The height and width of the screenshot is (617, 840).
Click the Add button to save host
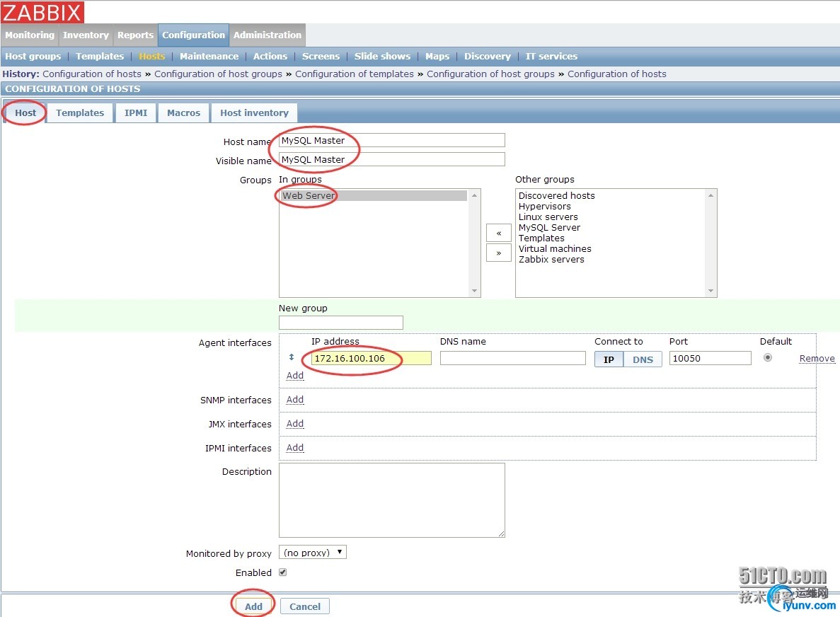tap(253, 606)
